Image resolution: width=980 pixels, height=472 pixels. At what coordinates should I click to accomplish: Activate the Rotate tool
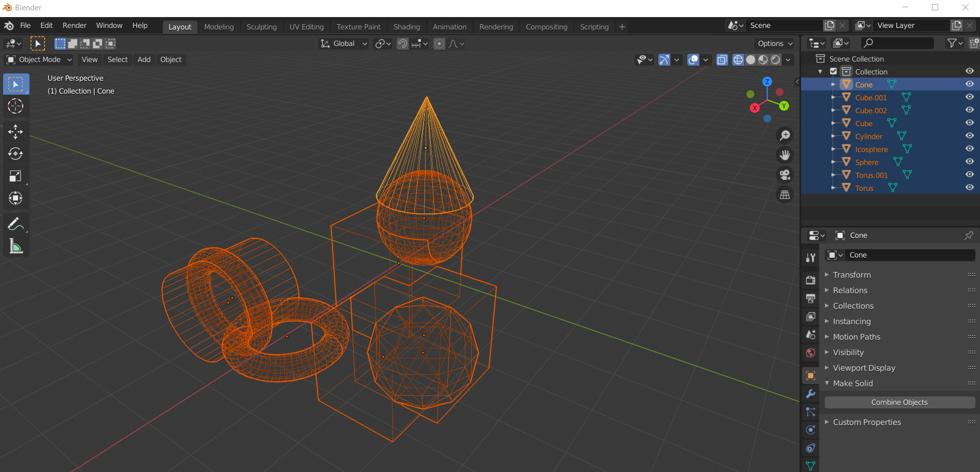coord(16,154)
